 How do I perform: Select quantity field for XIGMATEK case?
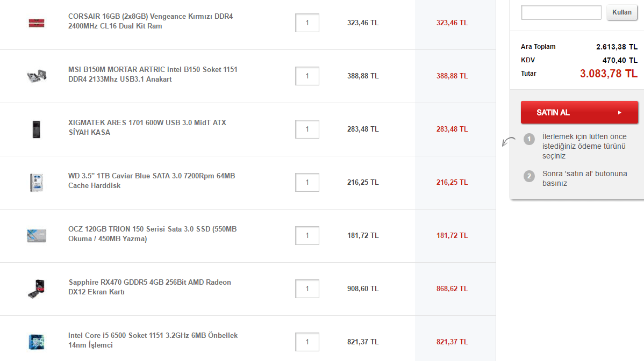pos(307,129)
